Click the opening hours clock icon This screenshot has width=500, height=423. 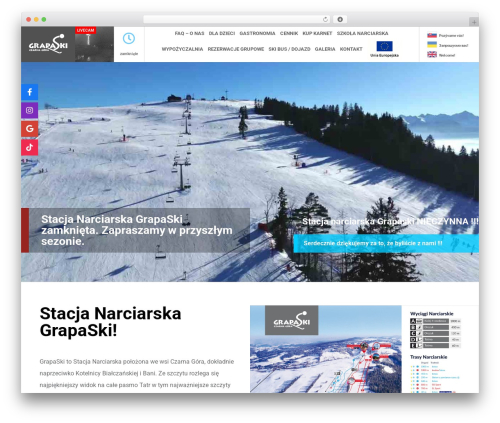point(129,38)
